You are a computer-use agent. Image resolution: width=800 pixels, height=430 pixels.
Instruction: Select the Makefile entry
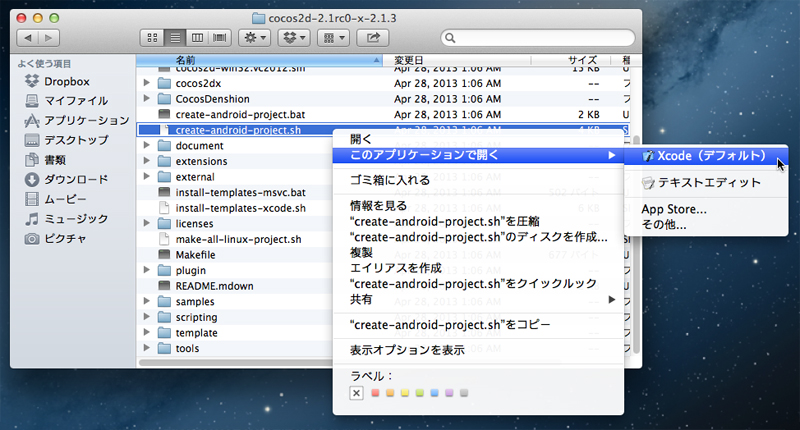click(x=195, y=255)
